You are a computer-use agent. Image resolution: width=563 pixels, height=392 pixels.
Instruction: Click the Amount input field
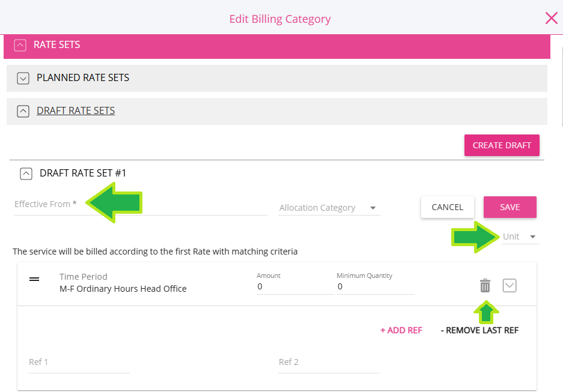point(294,287)
